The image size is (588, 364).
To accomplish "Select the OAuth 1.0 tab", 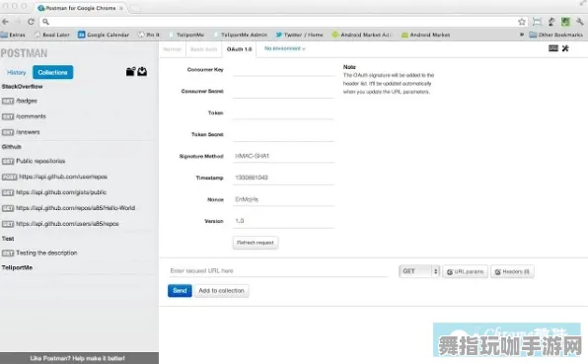I will [x=240, y=49].
